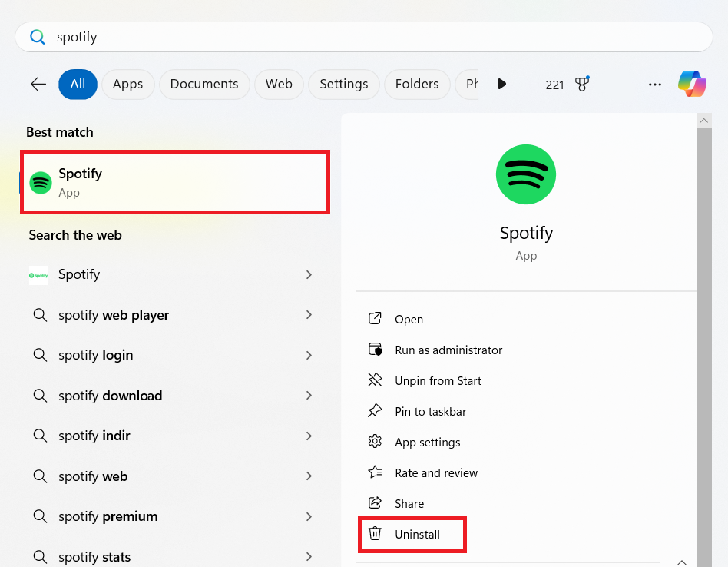Click the magnifier icon beside spotify web player

(40, 315)
